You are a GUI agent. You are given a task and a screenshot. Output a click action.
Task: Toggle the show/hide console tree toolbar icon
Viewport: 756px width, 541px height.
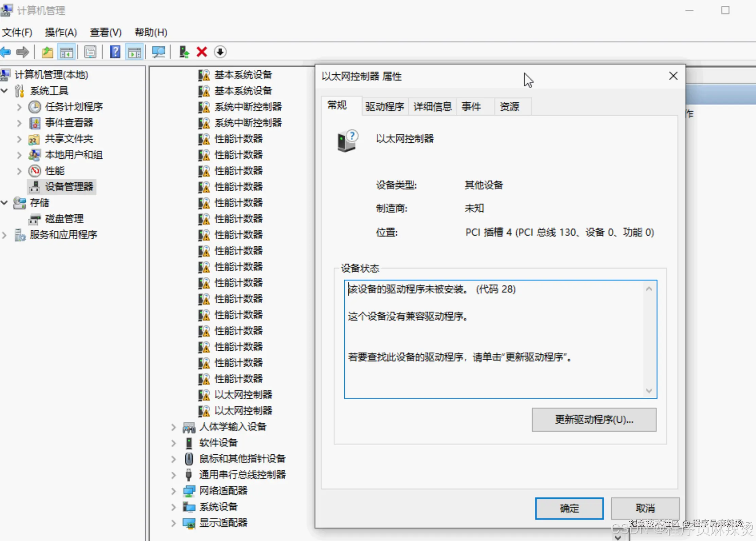(x=67, y=52)
